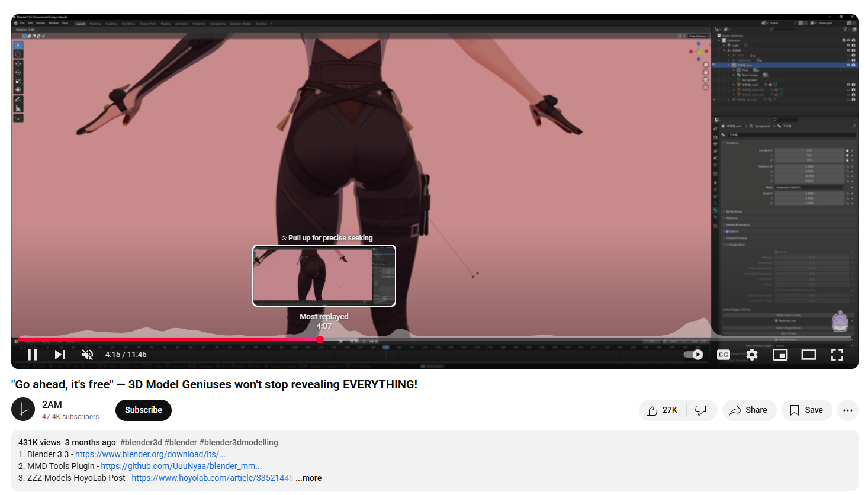Open the hoyolab.com article link

[x=213, y=478]
